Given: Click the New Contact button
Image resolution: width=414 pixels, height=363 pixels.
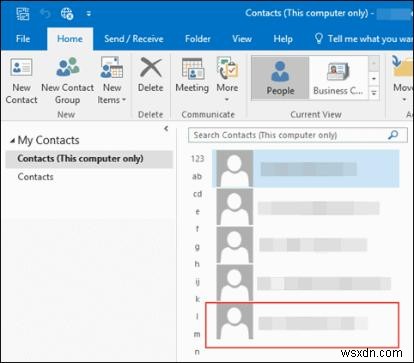Looking at the screenshot, I should [x=21, y=81].
